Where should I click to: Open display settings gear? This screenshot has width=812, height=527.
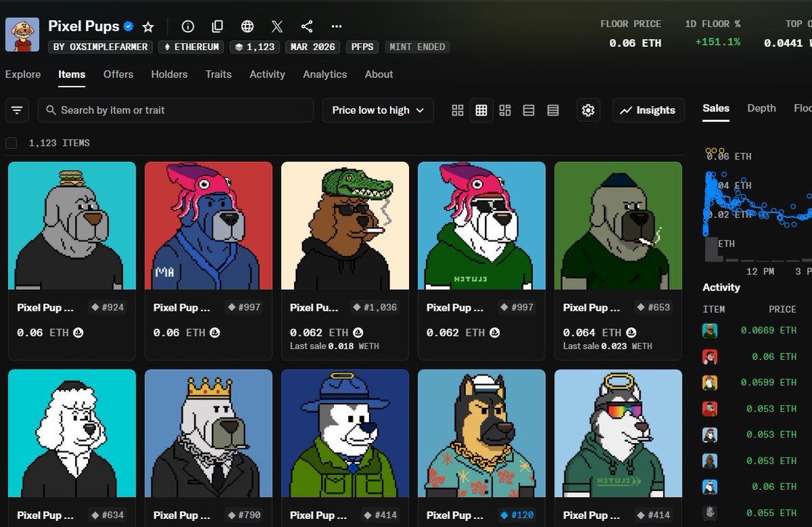pos(589,110)
